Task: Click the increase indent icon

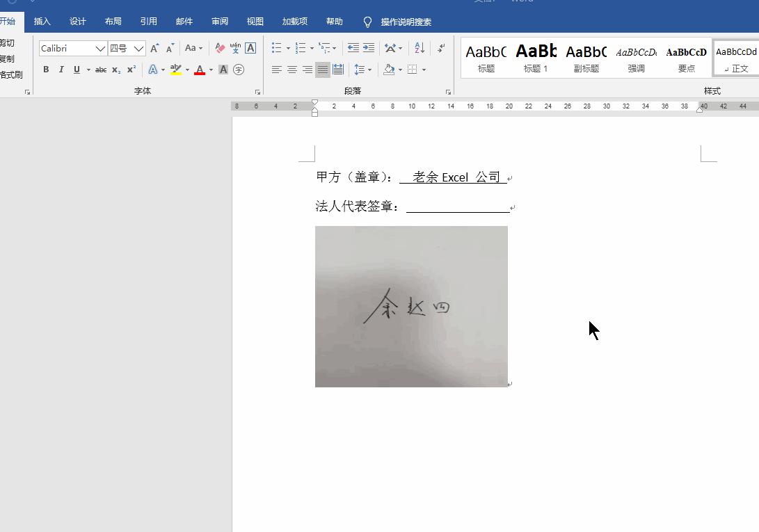Action: pos(369,47)
